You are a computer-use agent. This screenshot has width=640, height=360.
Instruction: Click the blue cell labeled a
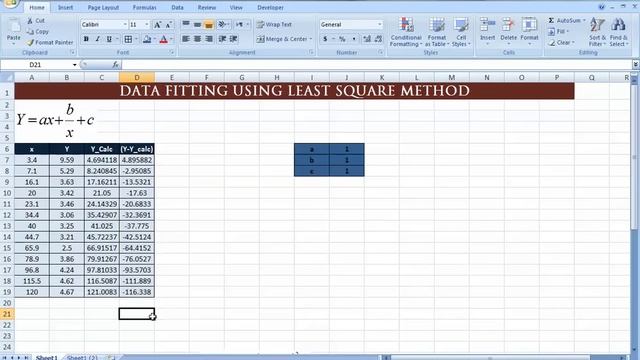tap(311, 149)
